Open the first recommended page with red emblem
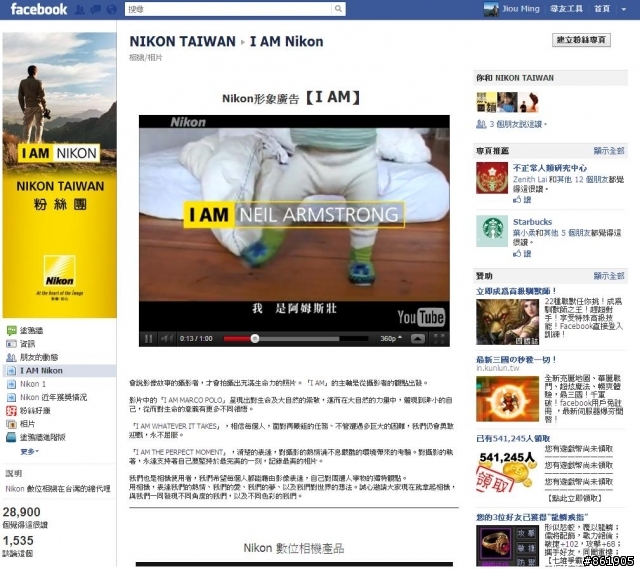This screenshot has width=640, height=569. coord(550,168)
